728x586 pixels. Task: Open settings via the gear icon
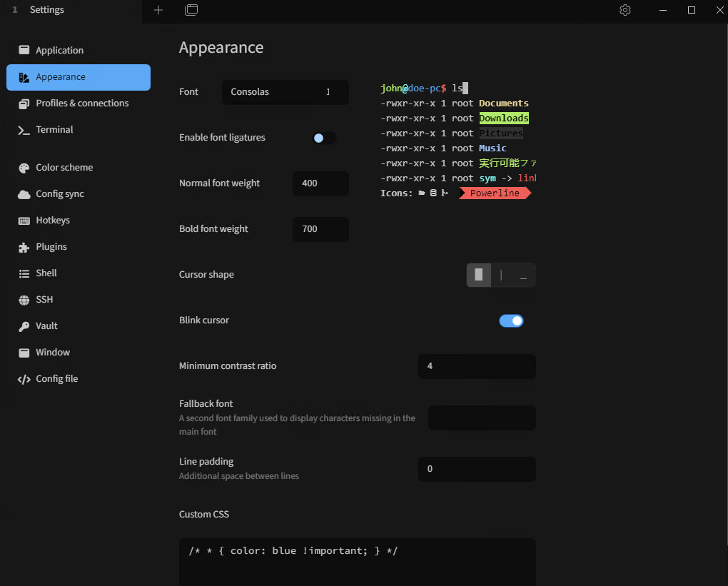point(625,10)
